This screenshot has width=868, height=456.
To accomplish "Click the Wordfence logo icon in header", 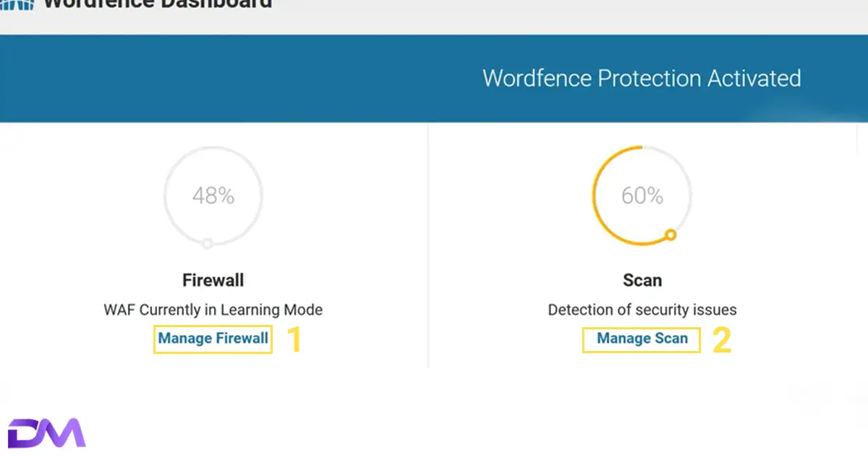I will tap(16, 4).
